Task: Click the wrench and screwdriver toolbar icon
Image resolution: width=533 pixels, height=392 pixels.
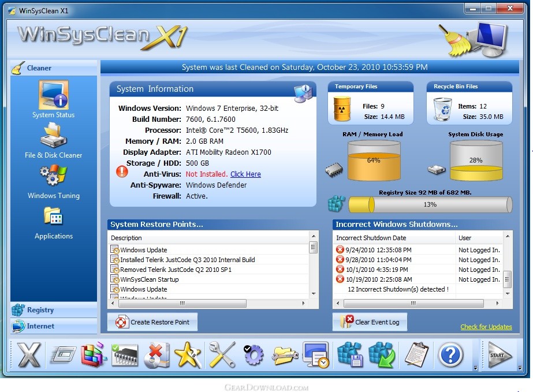Action: click(x=222, y=355)
